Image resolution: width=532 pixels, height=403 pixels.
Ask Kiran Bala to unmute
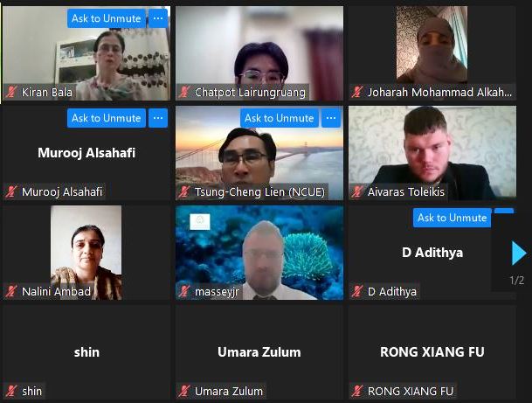(x=107, y=18)
